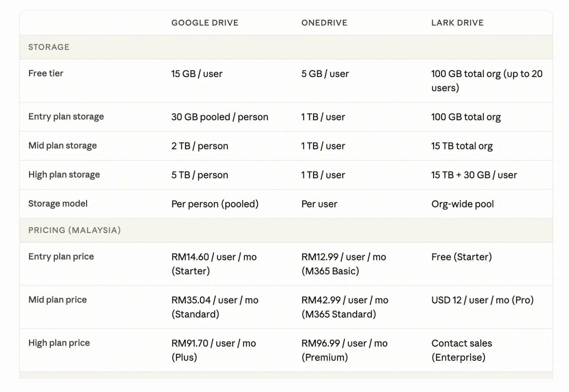Select the 5 TB / person cell
The width and height of the screenshot is (569, 392).
(200, 175)
